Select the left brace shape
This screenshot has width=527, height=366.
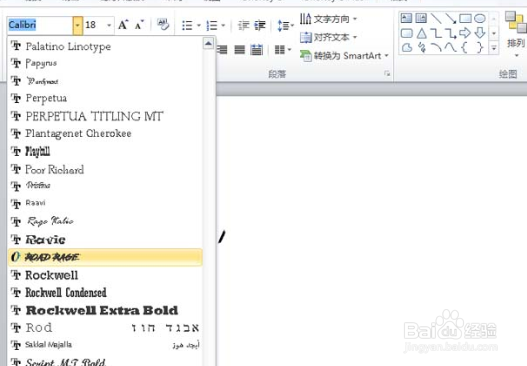point(465,47)
